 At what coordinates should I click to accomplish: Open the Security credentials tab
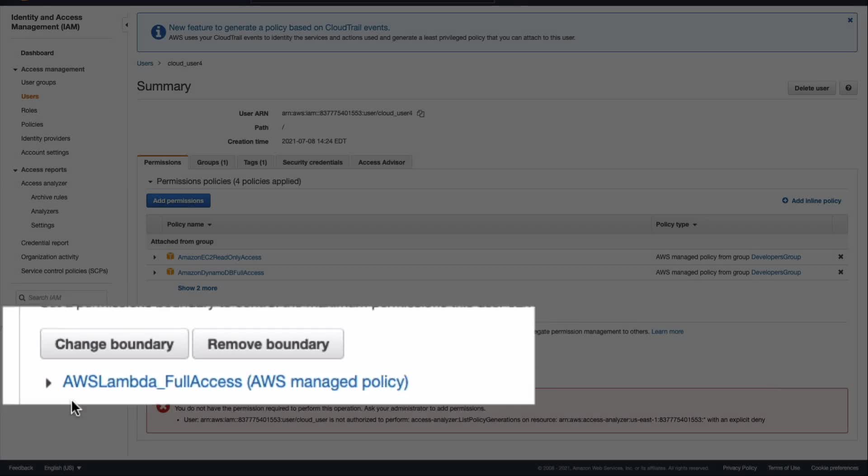(312, 162)
